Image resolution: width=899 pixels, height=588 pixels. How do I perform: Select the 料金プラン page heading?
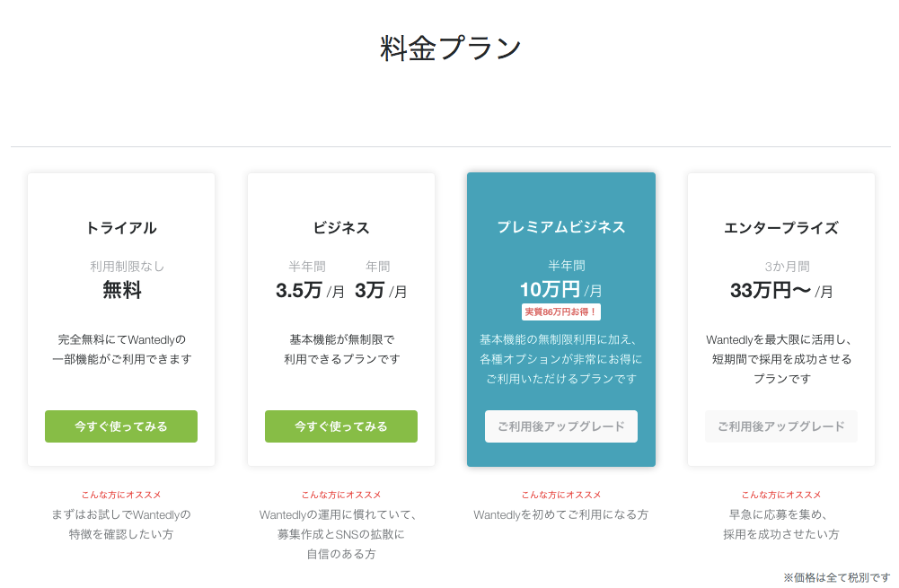(450, 48)
